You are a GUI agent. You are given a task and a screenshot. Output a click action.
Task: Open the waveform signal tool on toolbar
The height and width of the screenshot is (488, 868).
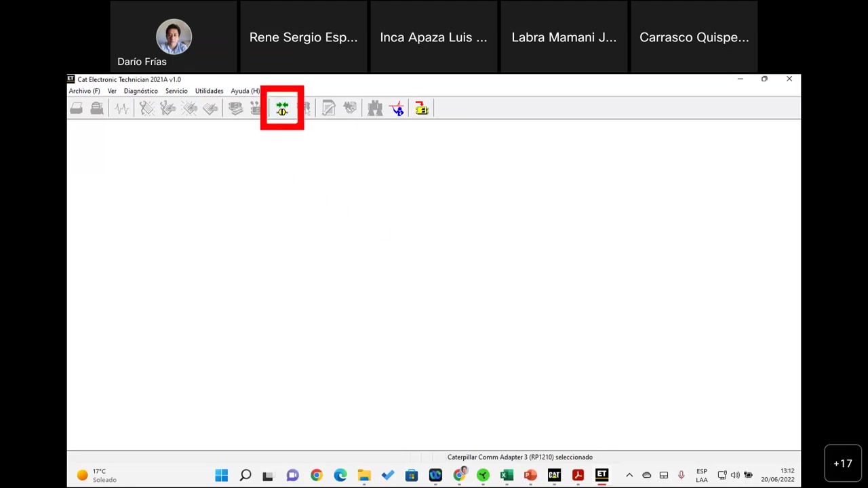pyautogui.click(x=121, y=108)
